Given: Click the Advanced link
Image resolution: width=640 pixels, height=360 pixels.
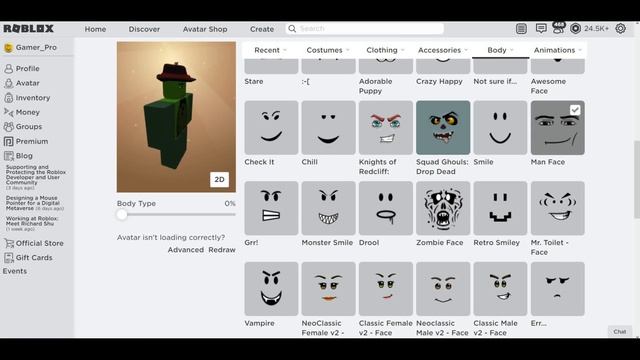Looking at the screenshot, I should 186,250.
